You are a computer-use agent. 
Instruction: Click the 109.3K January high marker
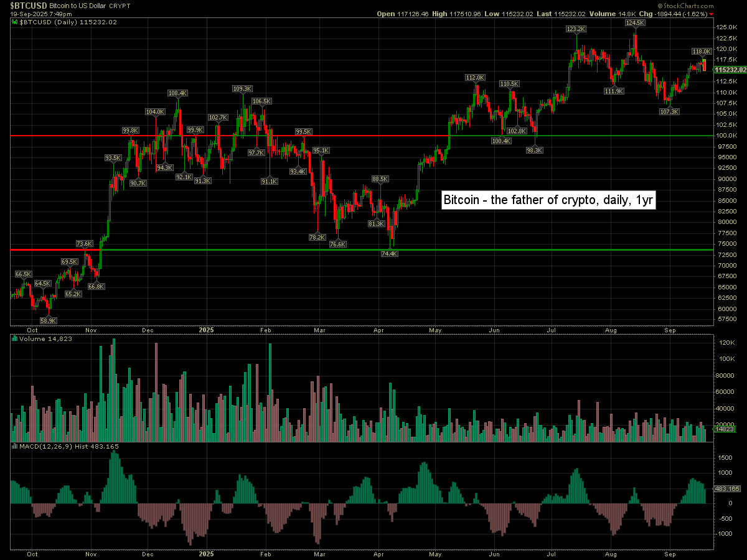(242, 89)
